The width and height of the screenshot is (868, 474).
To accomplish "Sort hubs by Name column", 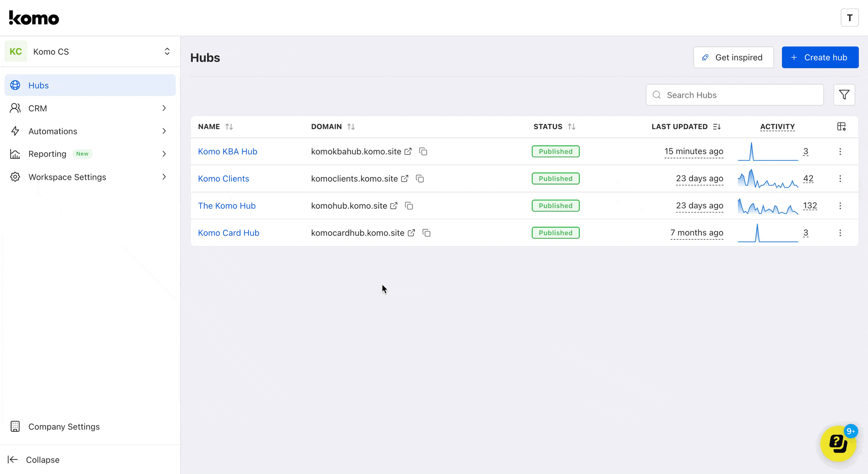I will [229, 127].
